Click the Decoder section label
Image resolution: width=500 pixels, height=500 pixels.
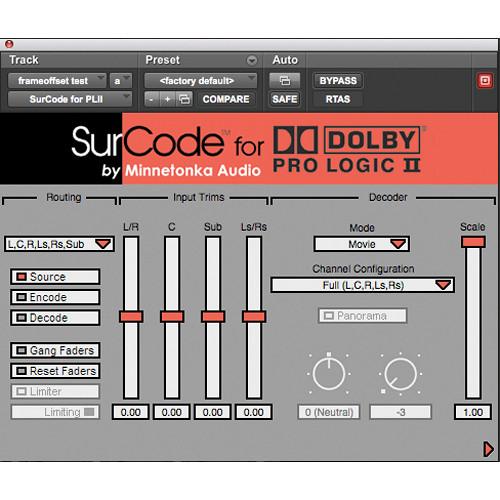point(388,197)
